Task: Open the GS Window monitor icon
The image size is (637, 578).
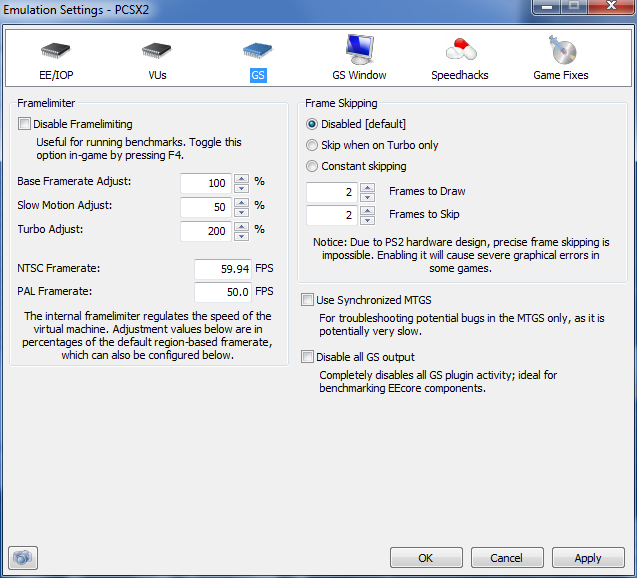Action: tap(359, 49)
